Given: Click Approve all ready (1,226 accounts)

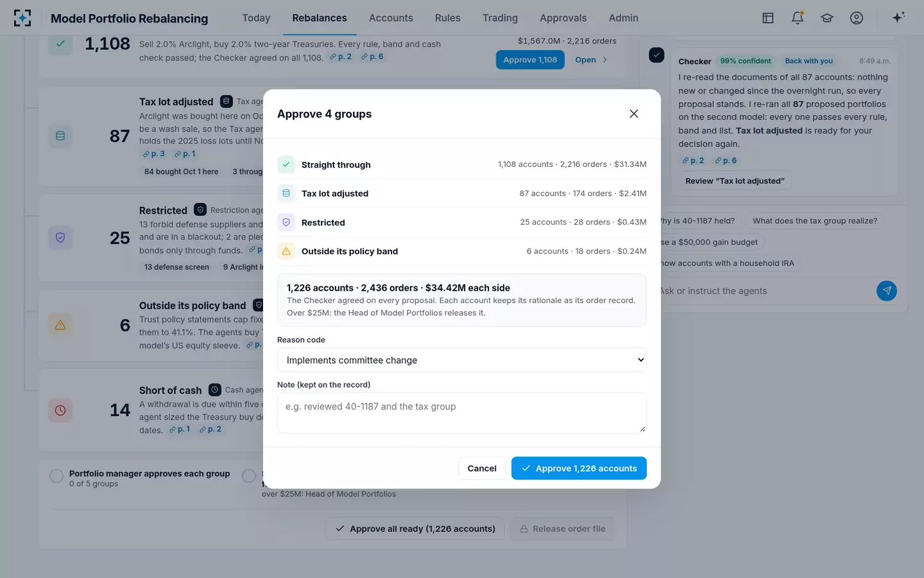Looking at the screenshot, I should [415, 529].
